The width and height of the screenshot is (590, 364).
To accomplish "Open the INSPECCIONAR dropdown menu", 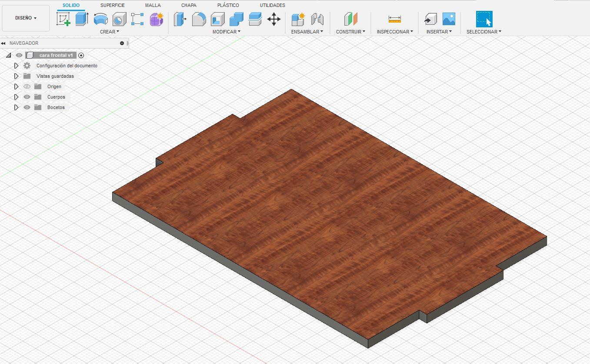I will pyautogui.click(x=395, y=32).
